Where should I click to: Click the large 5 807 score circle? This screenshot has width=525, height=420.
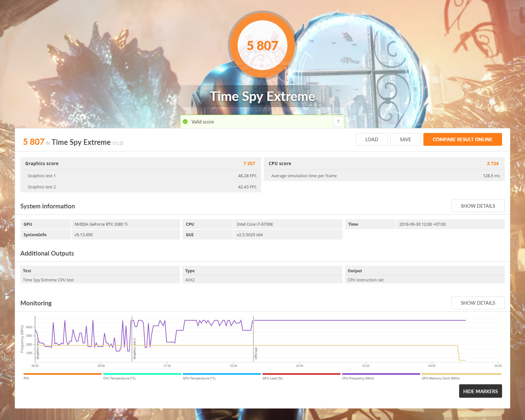tap(262, 46)
